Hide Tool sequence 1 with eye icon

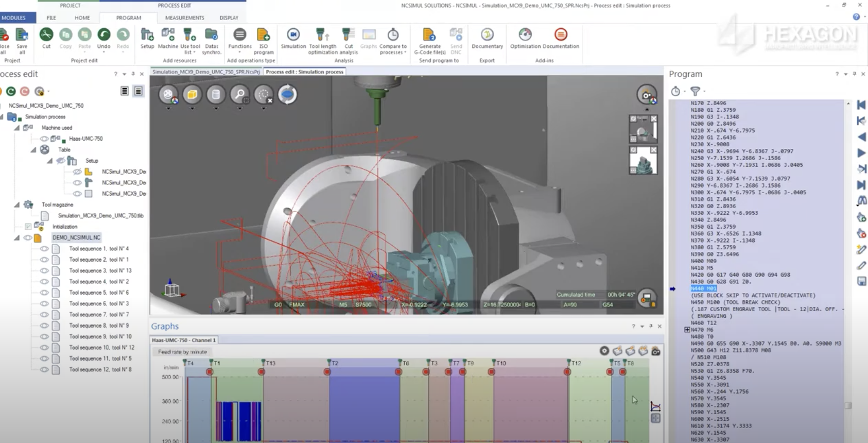pyautogui.click(x=44, y=249)
